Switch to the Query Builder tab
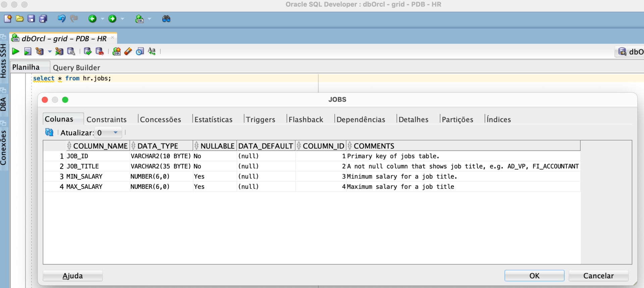Image resolution: width=644 pixels, height=288 pixels. tap(76, 67)
